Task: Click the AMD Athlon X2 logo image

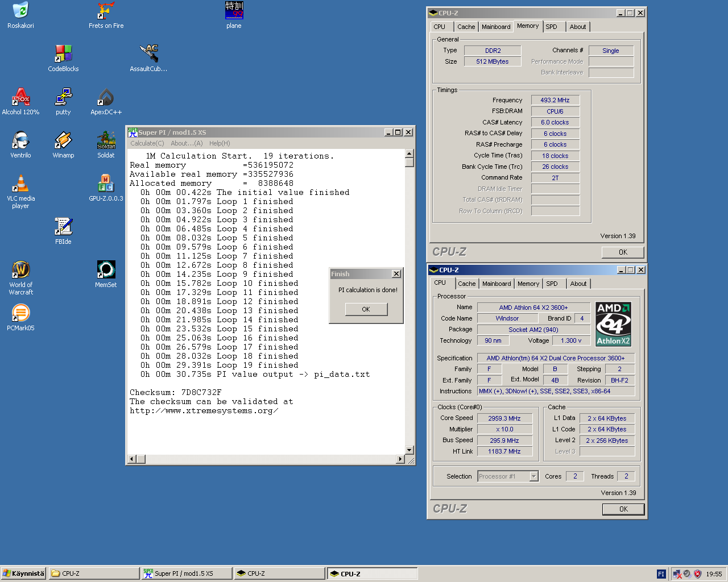Action: pyautogui.click(x=613, y=324)
